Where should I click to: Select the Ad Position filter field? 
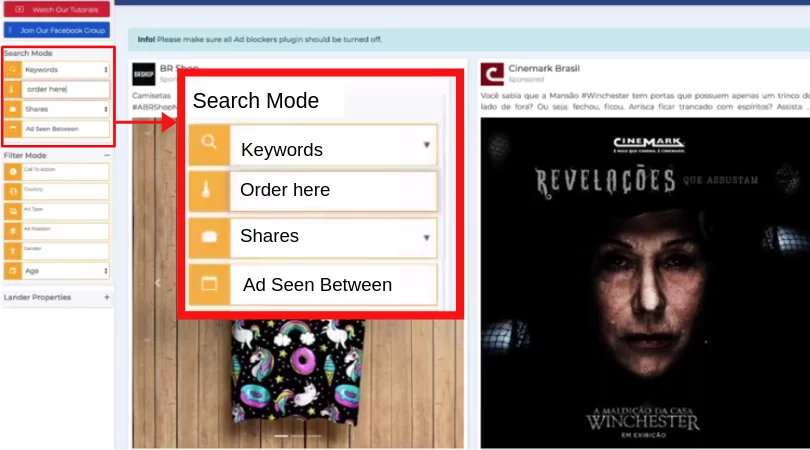coord(66,231)
